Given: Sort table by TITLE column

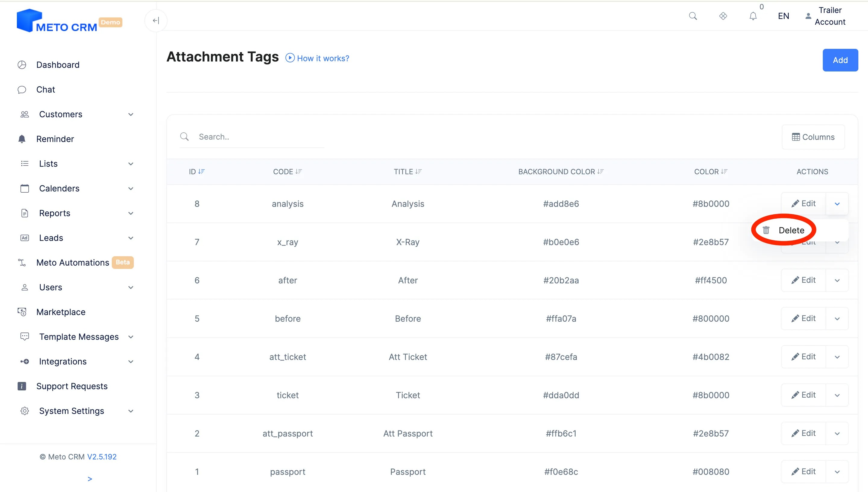Looking at the screenshot, I should click(408, 171).
